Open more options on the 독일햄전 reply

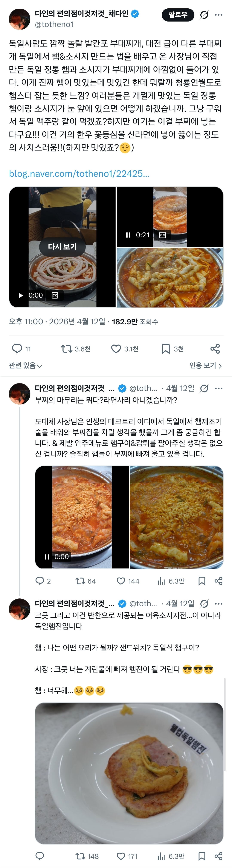(219, 604)
